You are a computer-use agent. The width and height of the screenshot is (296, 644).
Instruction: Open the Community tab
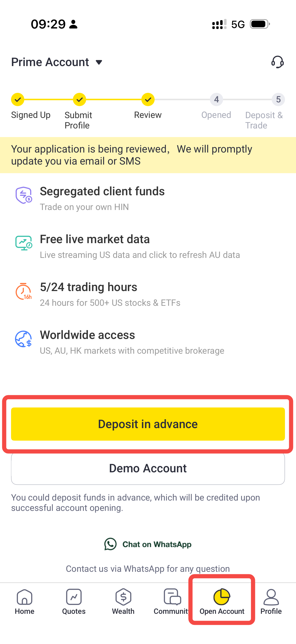172,602
